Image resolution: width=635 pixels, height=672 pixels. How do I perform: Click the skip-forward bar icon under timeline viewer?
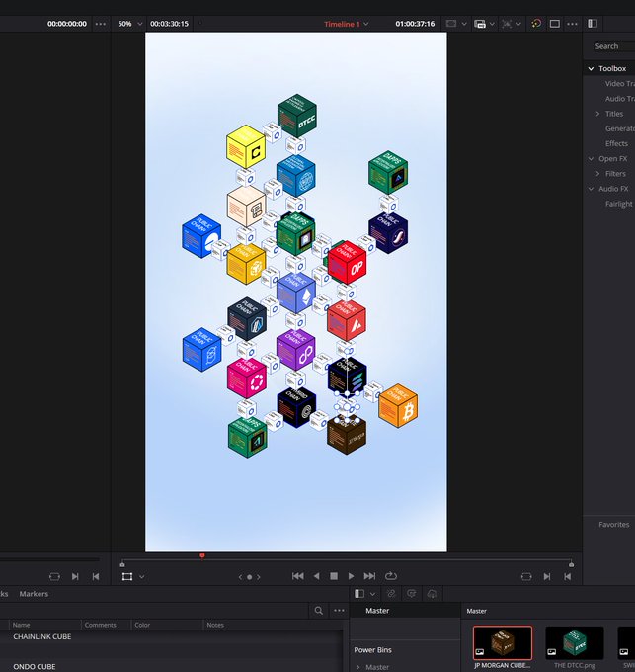click(x=547, y=576)
